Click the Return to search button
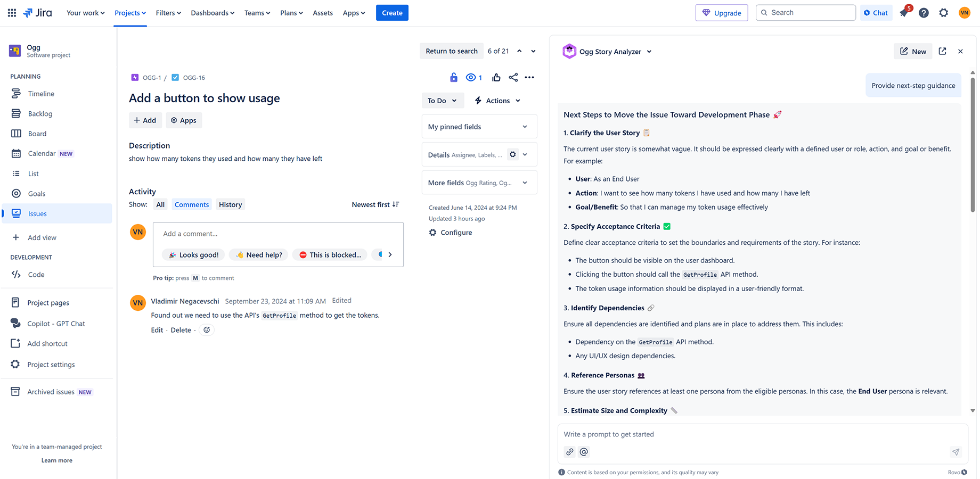Screen dimensions: 980x479 click(452, 51)
